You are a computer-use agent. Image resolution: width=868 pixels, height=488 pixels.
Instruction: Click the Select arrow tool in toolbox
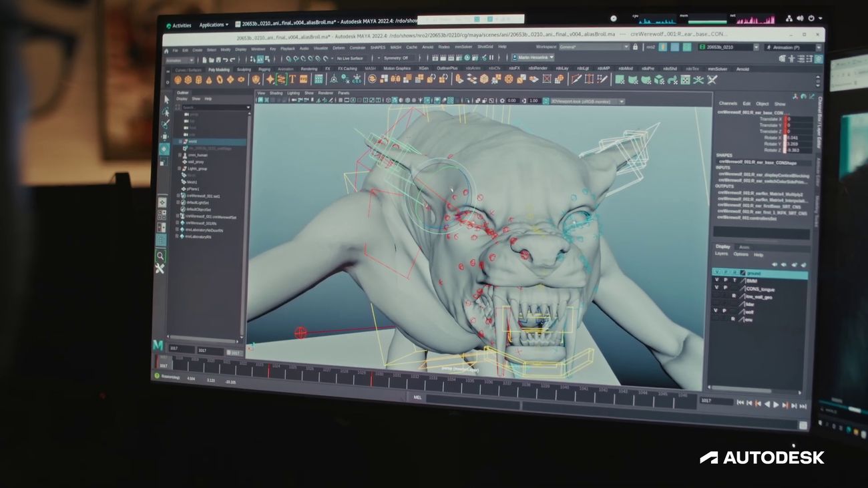166,99
